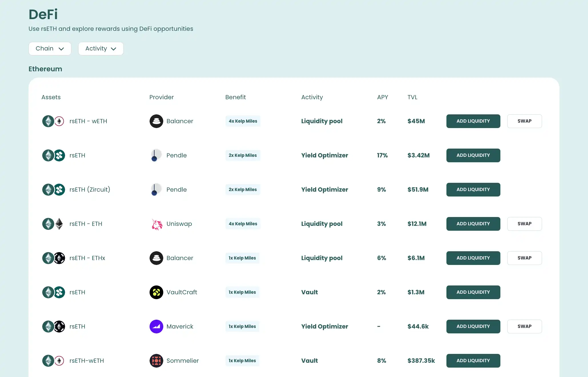The image size is (588, 377).
Task: Add liquidity to the Balancer rsETH - wETH pool
Action: click(473, 121)
